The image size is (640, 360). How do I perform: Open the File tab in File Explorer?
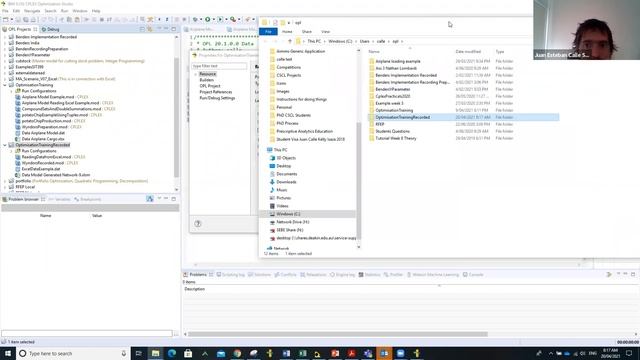click(x=268, y=31)
